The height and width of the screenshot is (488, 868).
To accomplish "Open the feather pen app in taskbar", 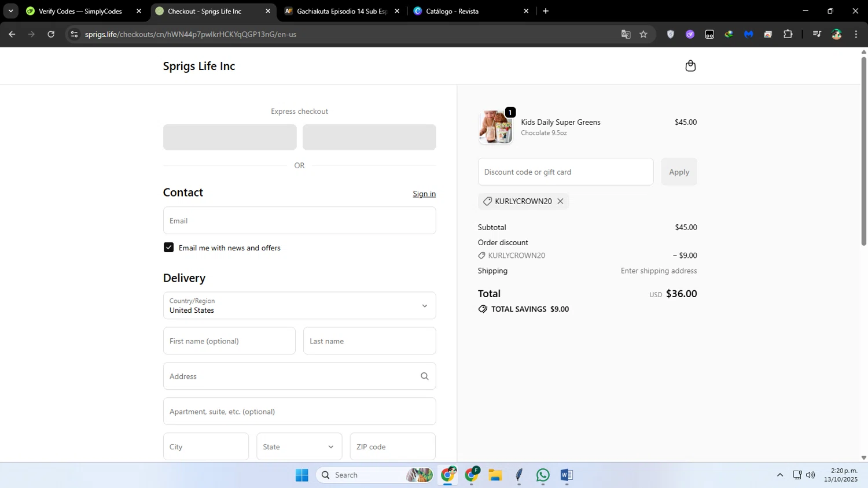I will point(519,475).
